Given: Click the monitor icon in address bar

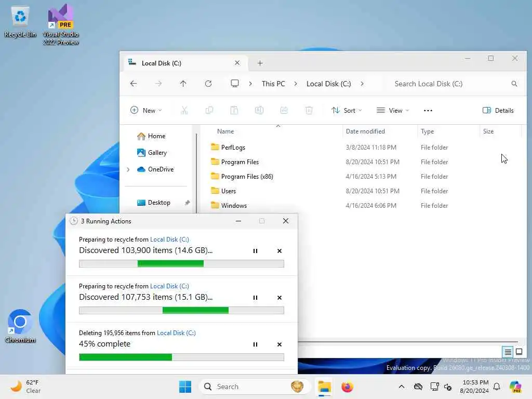Looking at the screenshot, I should tap(234, 84).
